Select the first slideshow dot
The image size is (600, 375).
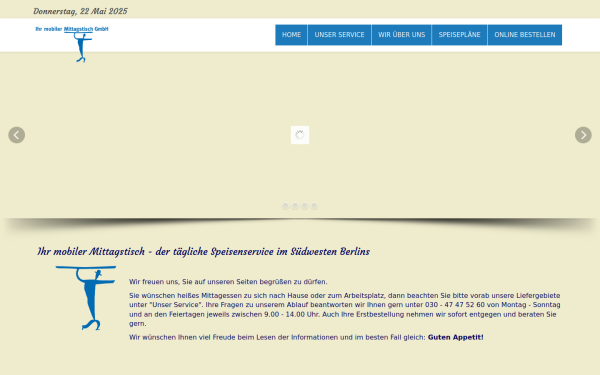(285, 206)
